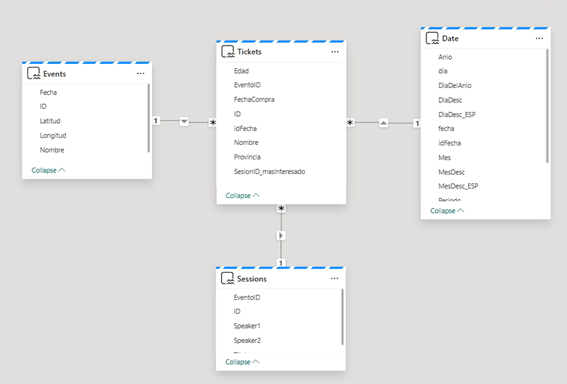
Task: Select DiaDelAnio field in Date table
Action: point(455,85)
